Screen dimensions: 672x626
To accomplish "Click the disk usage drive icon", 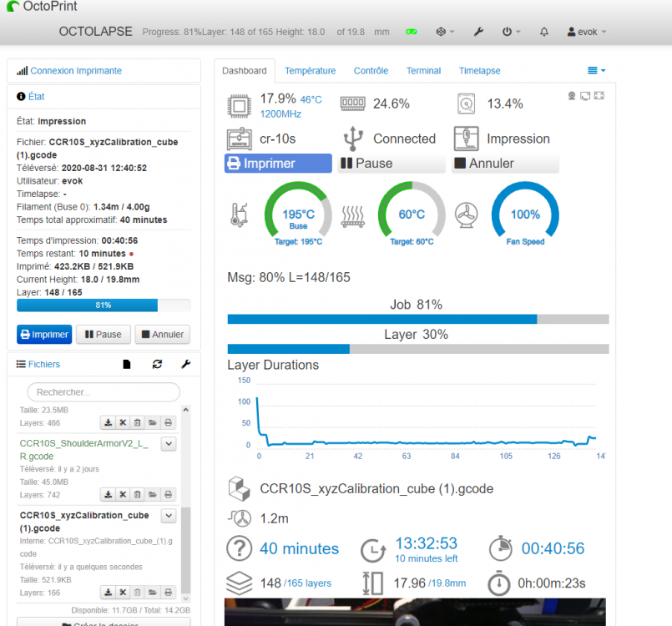I will click(467, 103).
